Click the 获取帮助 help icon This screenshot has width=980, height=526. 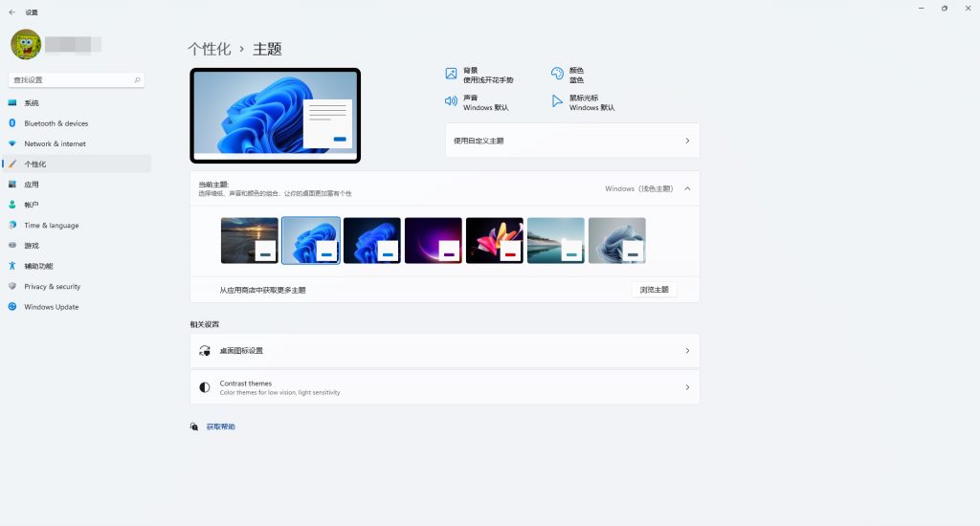pyautogui.click(x=193, y=427)
